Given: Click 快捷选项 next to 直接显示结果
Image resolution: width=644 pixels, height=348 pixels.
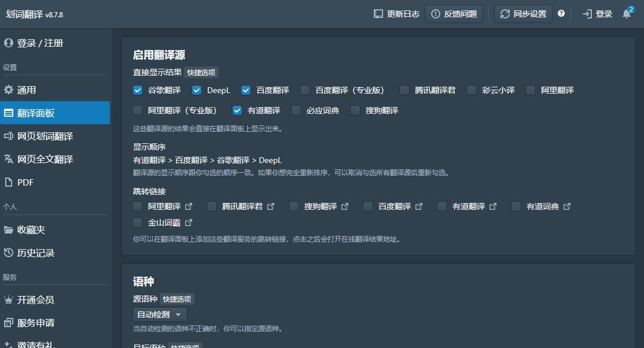Looking at the screenshot, I should click(200, 73).
